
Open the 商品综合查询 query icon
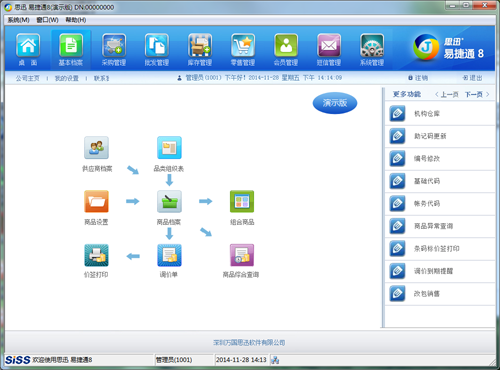coord(242,255)
